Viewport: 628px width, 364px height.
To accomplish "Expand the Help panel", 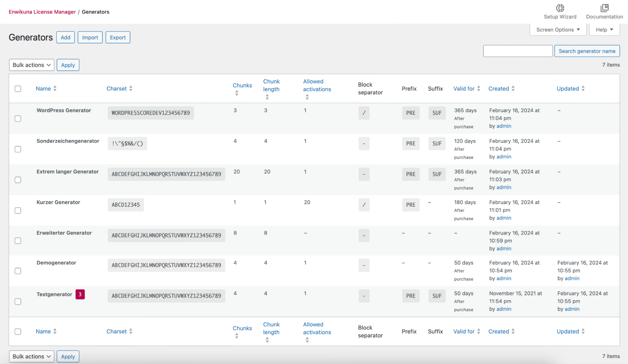I will [x=604, y=30].
